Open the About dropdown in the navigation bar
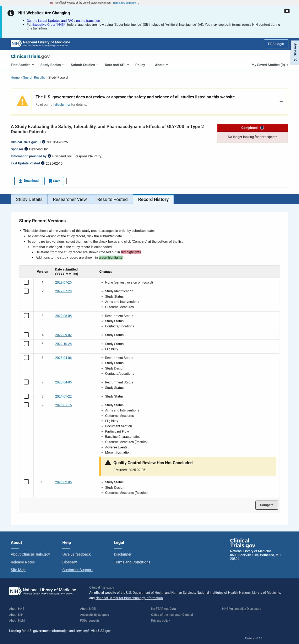 161,65
